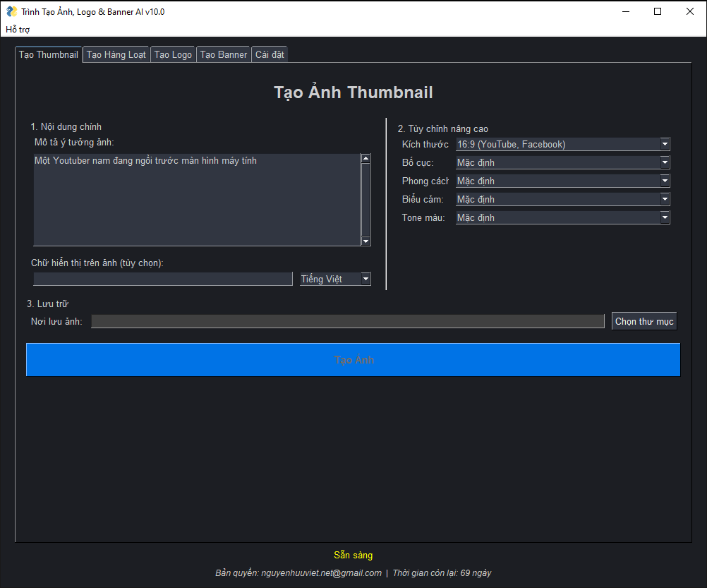Open the Tạo Logo tab
The height and width of the screenshot is (588, 707).
[173, 55]
